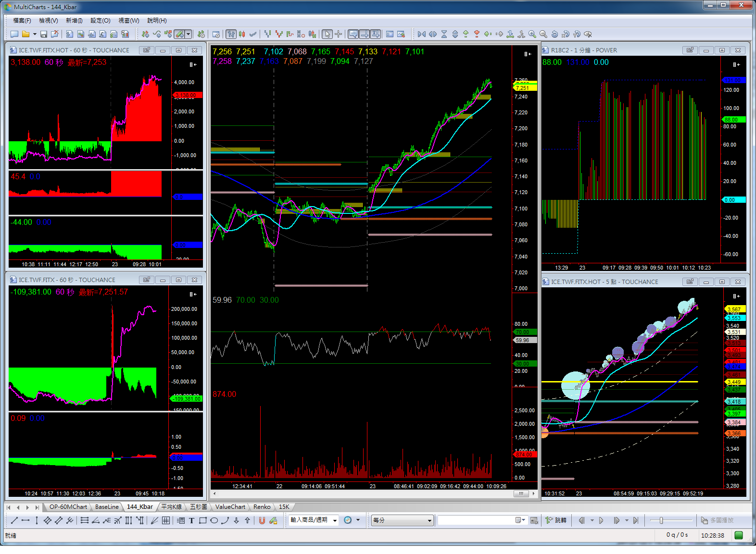Select the trend line drawing tool
This screenshot has width=756, height=554.
(14, 520)
